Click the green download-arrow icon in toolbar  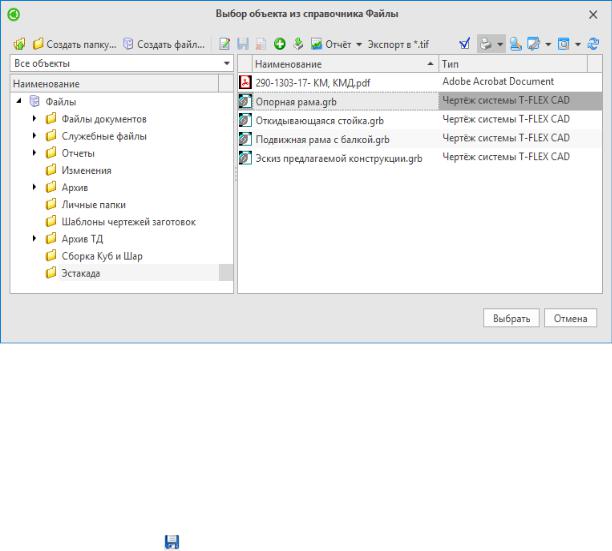pyautogui.click(x=298, y=44)
